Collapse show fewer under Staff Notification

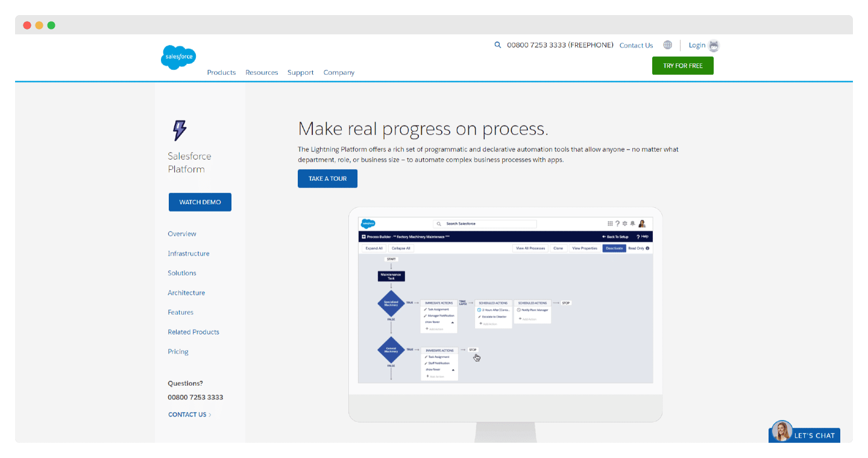point(441,369)
